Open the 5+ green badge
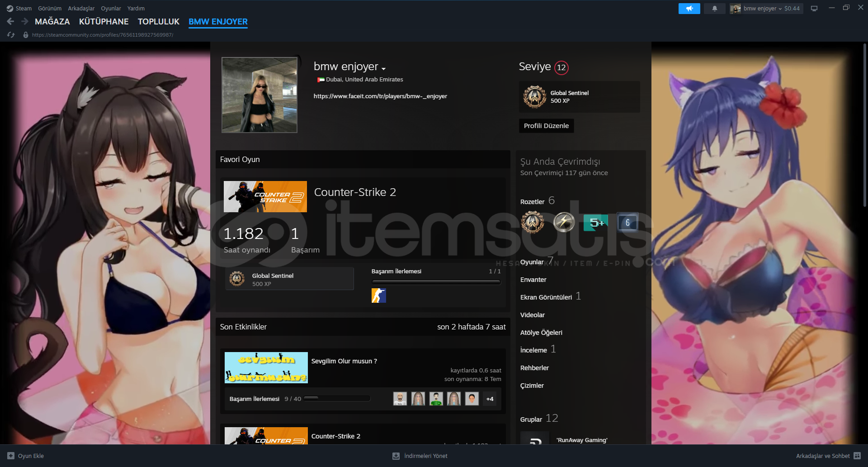868x467 pixels. pyautogui.click(x=596, y=222)
